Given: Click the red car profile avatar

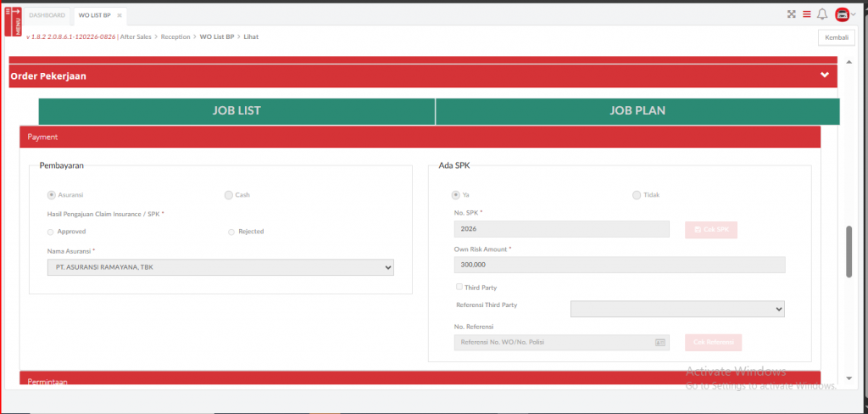Looking at the screenshot, I should (842, 14).
